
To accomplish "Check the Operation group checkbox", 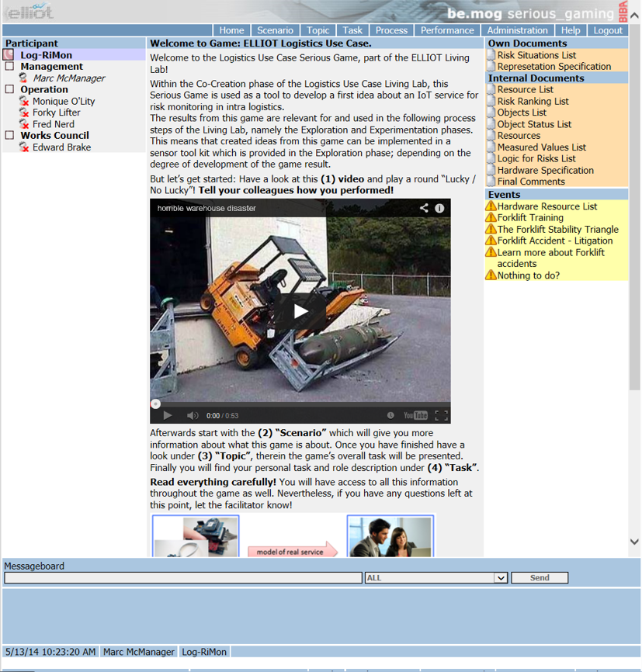I will coord(9,89).
